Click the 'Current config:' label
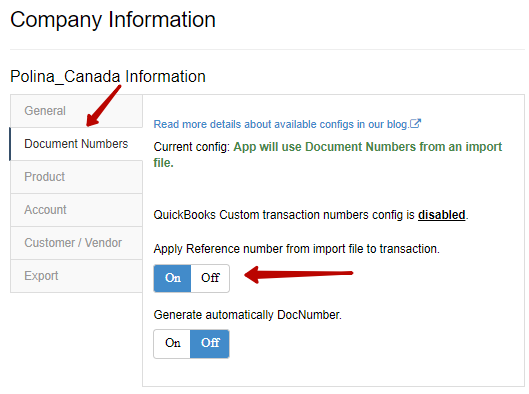The image size is (529, 394). [x=192, y=147]
